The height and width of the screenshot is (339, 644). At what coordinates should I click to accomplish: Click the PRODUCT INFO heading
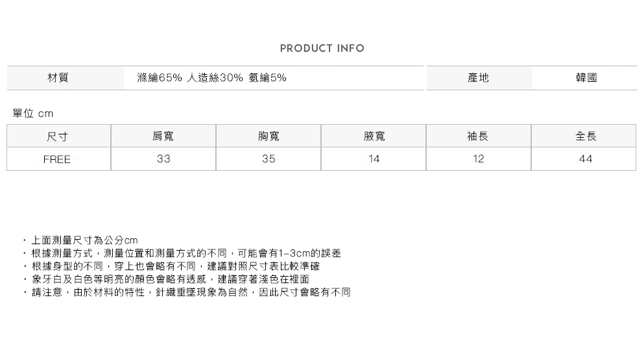[x=322, y=49]
